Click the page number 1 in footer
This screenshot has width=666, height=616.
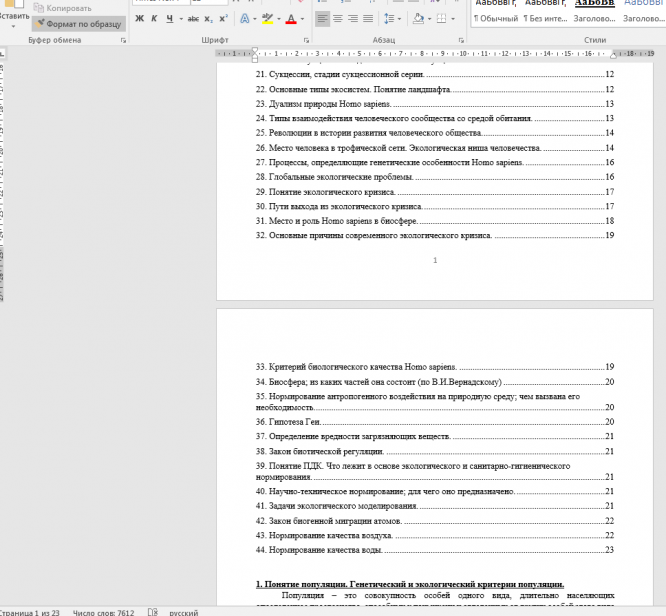point(435,260)
